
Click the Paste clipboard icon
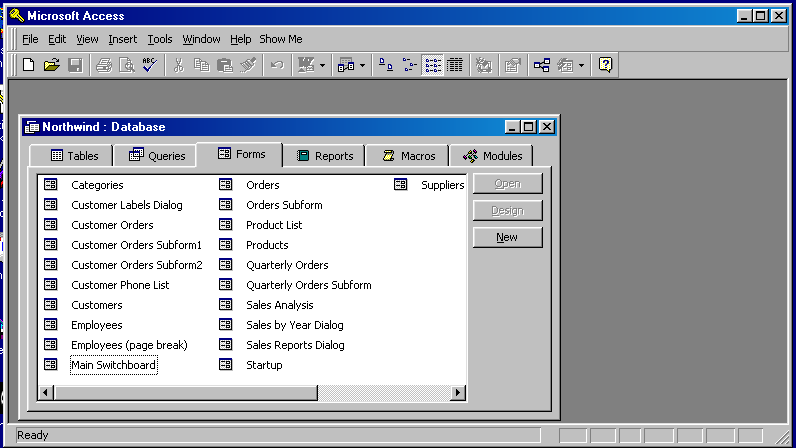tap(224, 65)
